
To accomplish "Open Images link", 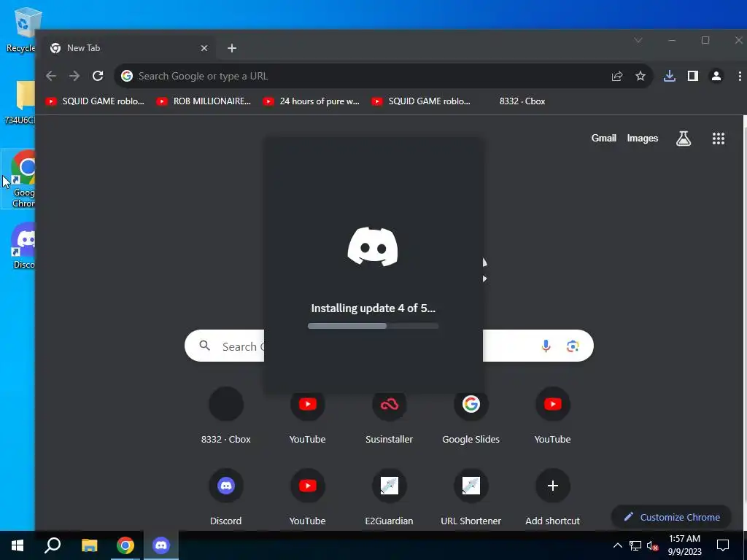I will pyautogui.click(x=642, y=138).
